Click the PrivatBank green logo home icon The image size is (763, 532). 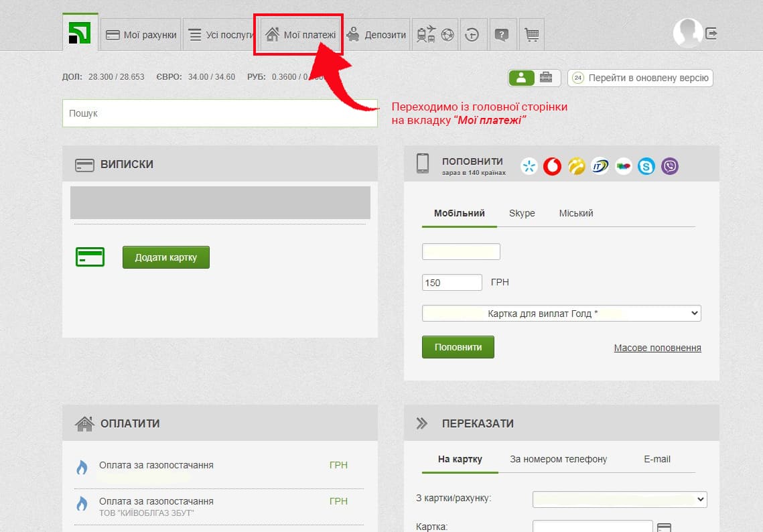[x=80, y=33]
